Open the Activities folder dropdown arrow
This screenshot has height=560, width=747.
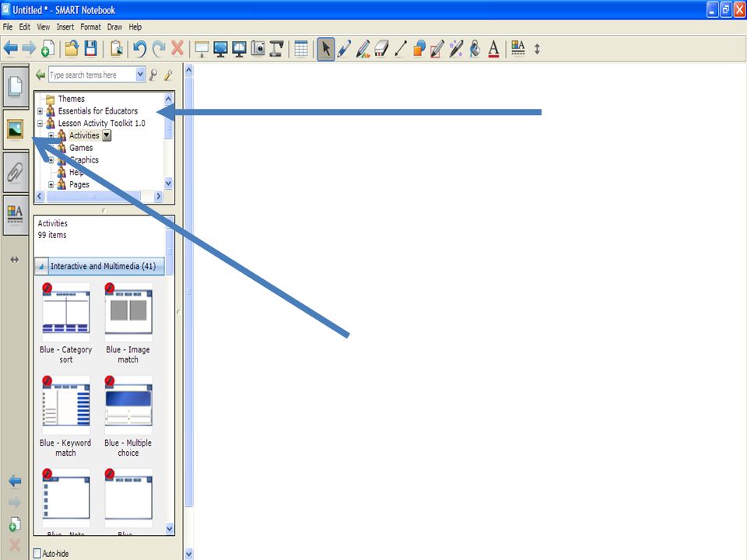pyautogui.click(x=107, y=135)
